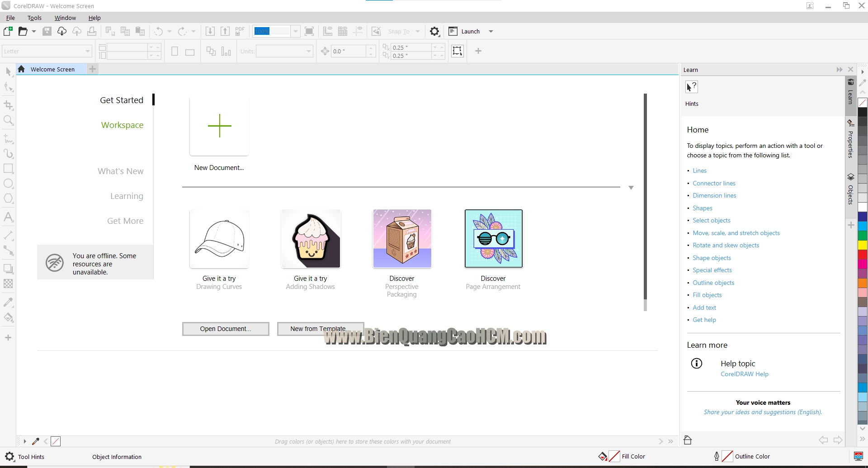
Task: Open the Connector lines topic link
Action: click(714, 183)
